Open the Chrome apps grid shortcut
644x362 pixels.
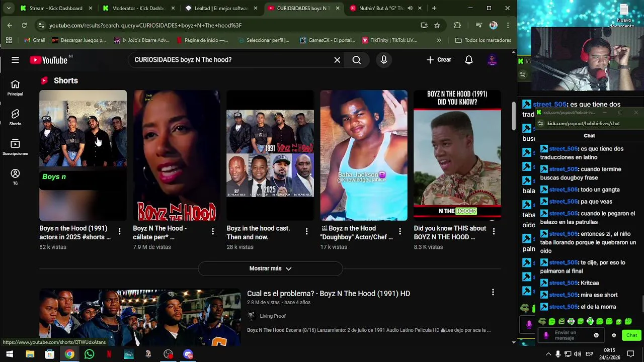pos(9,40)
